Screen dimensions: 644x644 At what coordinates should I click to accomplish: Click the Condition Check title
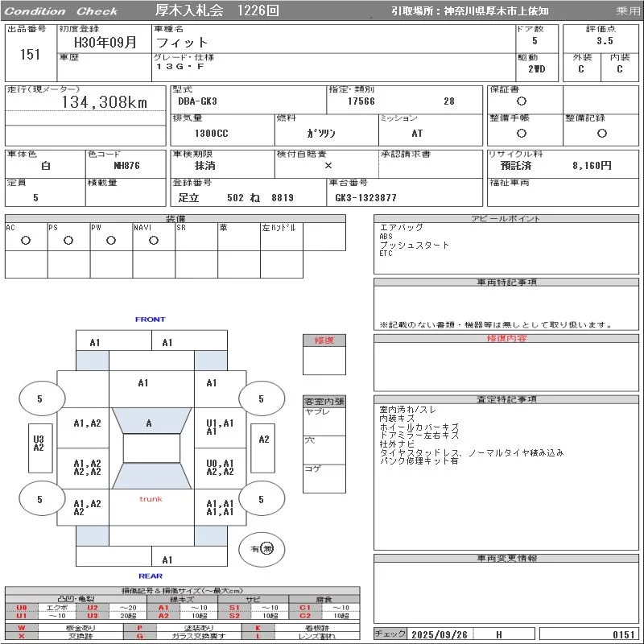62,11
